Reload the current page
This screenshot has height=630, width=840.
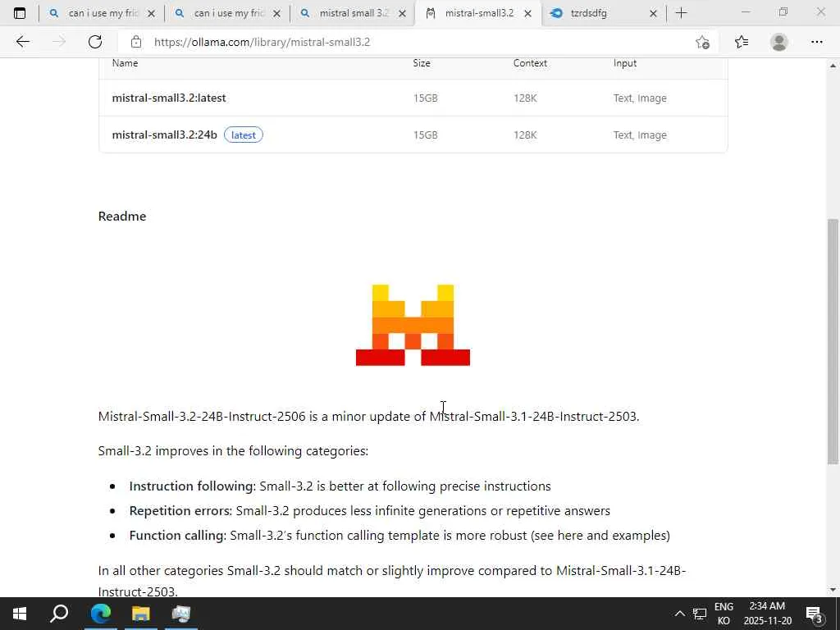pyautogui.click(x=95, y=42)
